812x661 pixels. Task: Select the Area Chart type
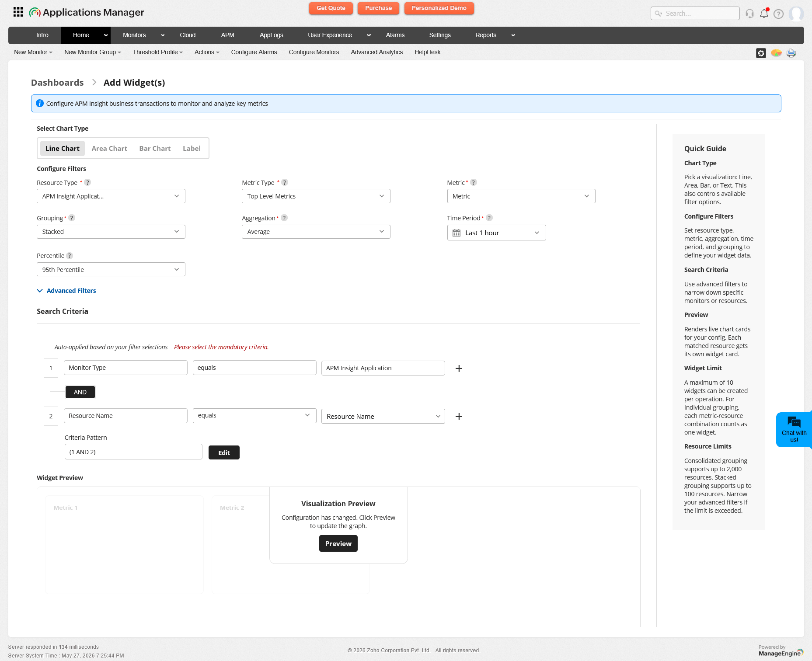point(109,148)
